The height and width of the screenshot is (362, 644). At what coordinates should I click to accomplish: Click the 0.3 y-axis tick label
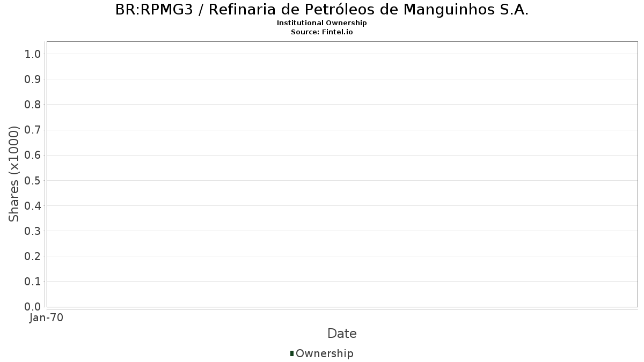(33, 231)
